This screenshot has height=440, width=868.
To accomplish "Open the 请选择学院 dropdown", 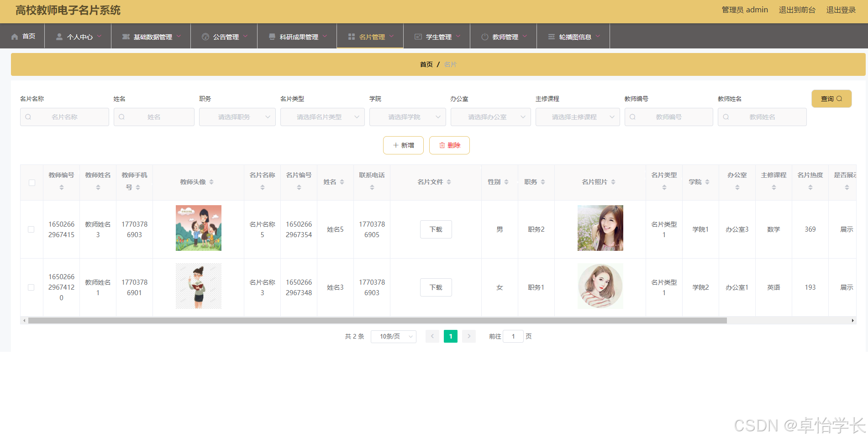I will pyautogui.click(x=408, y=117).
